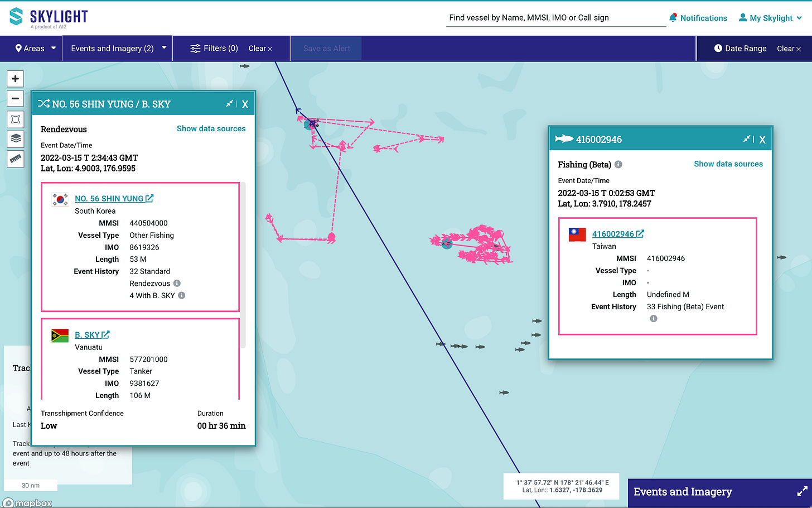Activate the ruler measurement tool
This screenshot has height=508, width=812.
[x=16, y=159]
